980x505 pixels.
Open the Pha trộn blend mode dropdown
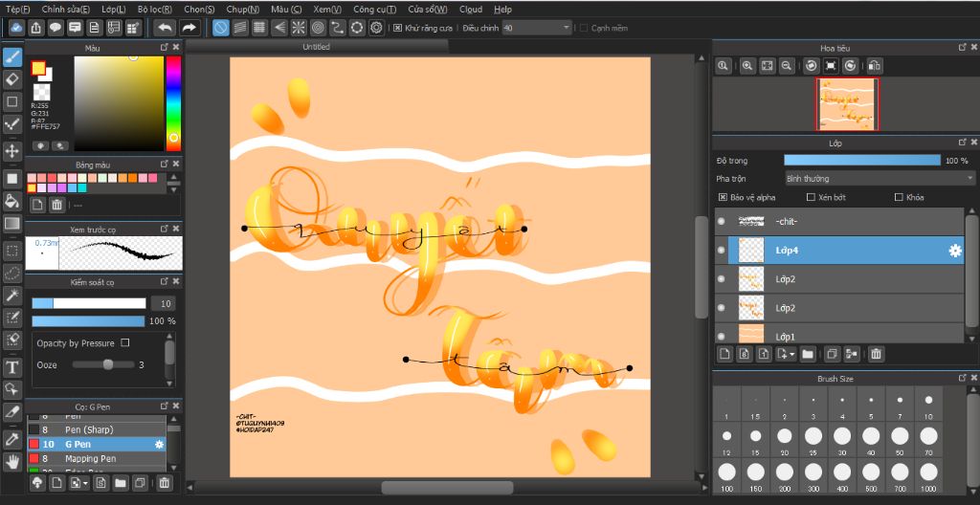[x=879, y=179]
